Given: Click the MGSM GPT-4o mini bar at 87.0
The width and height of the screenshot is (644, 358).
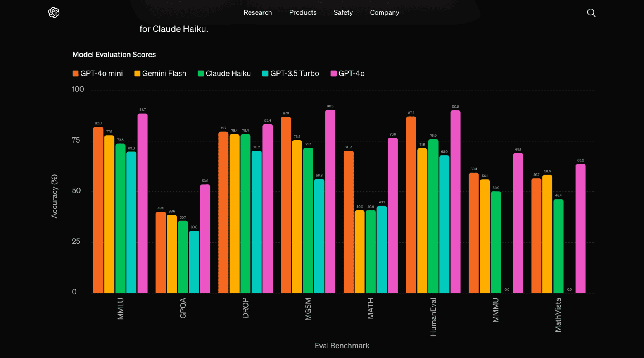Looking at the screenshot, I should (286, 205).
